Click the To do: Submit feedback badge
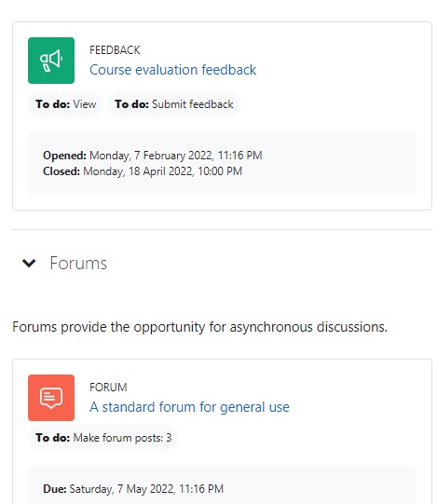 [174, 104]
